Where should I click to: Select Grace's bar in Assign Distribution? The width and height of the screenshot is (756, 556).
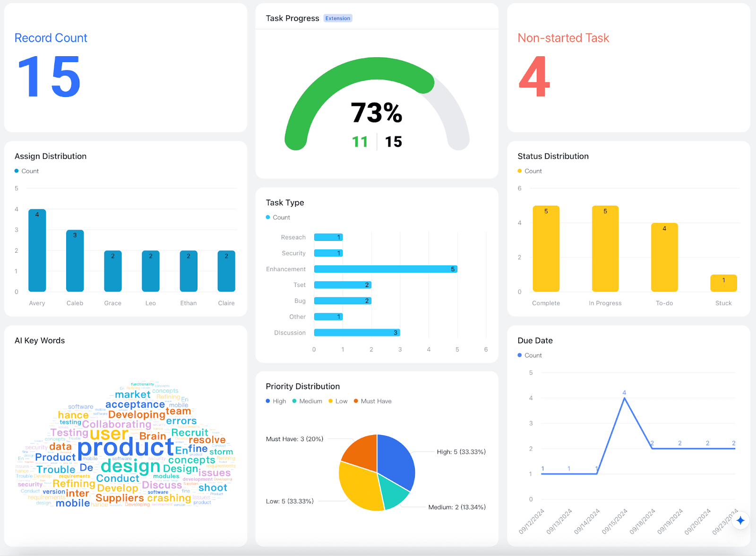click(x=113, y=271)
